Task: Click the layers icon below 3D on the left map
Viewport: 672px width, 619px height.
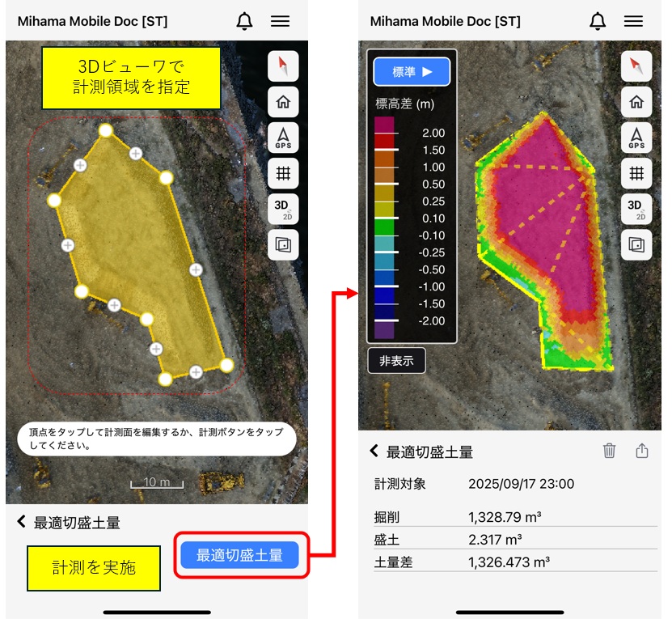Action: coord(283,244)
